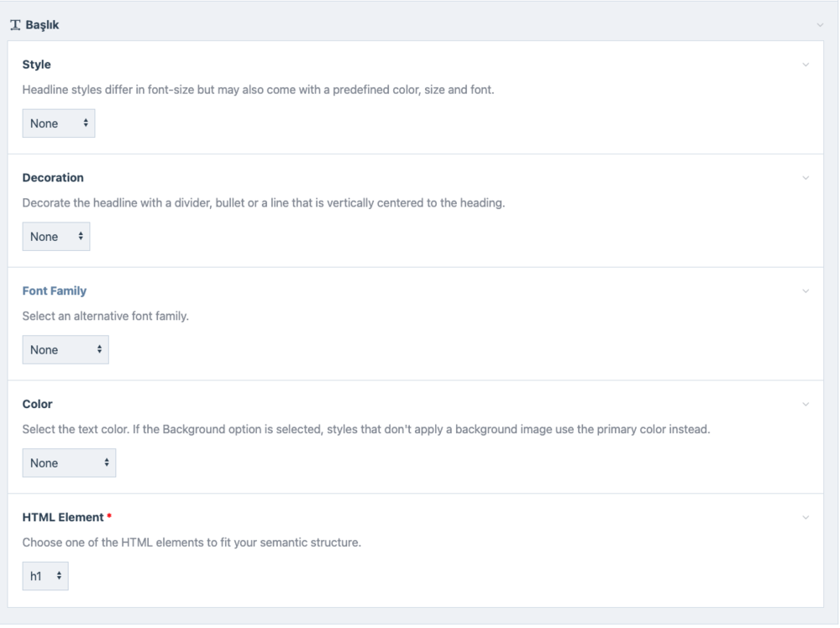Click the text icon beside Başlık

pos(14,25)
